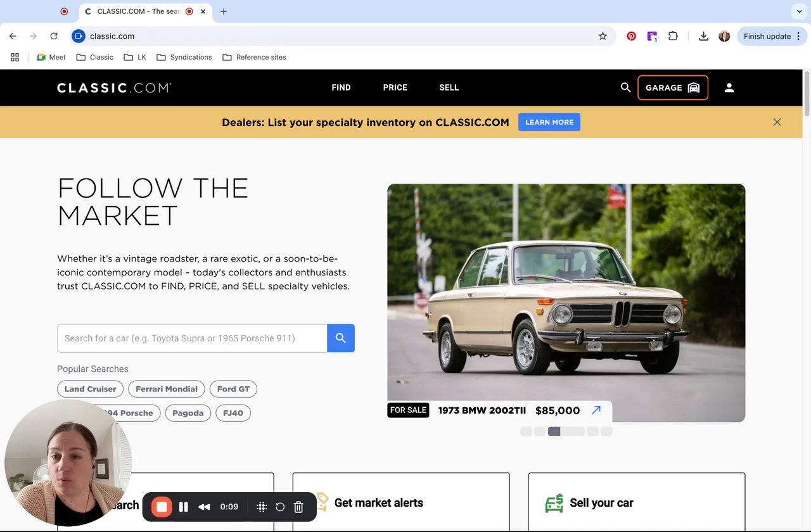The width and height of the screenshot is (811, 532).
Task: Click the 0:09 recording timer
Action: tap(229, 507)
